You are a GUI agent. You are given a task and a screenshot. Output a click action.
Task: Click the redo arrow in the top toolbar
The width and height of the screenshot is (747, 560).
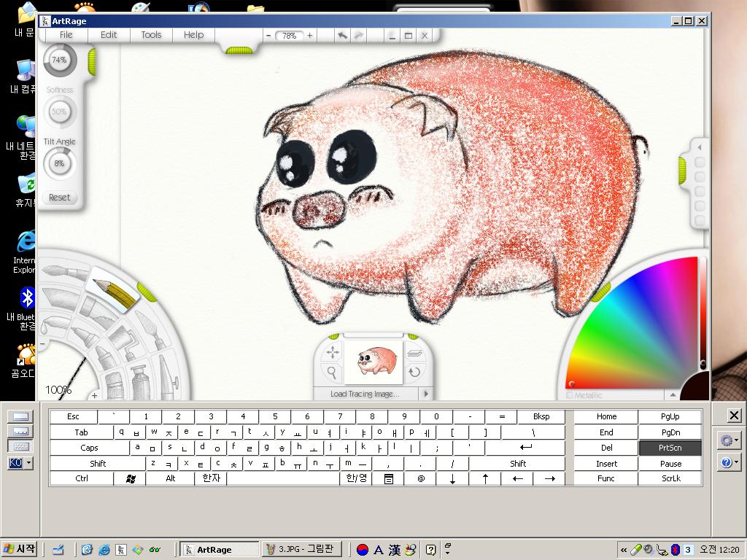coord(358,35)
